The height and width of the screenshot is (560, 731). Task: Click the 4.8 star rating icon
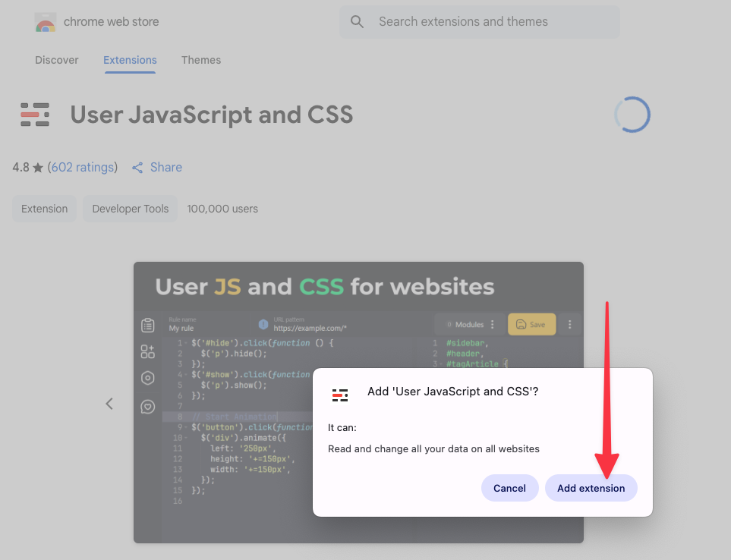click(38, 167)
